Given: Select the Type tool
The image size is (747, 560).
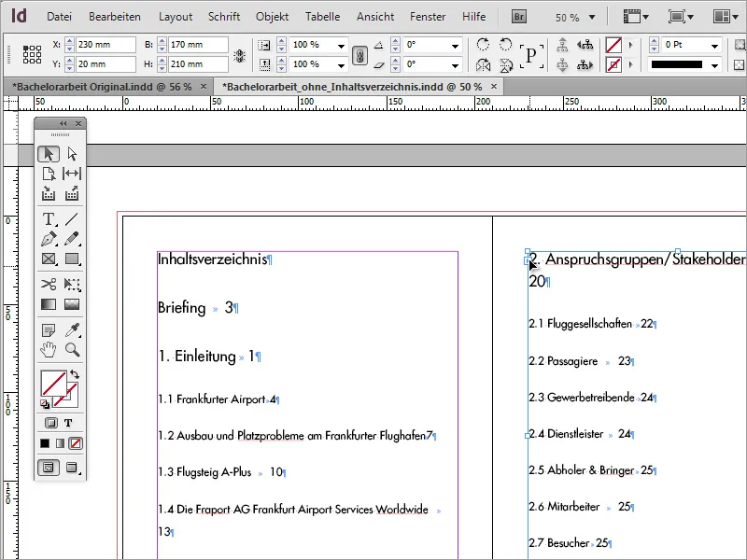Looking at the screenshot, I should point(49,219).
